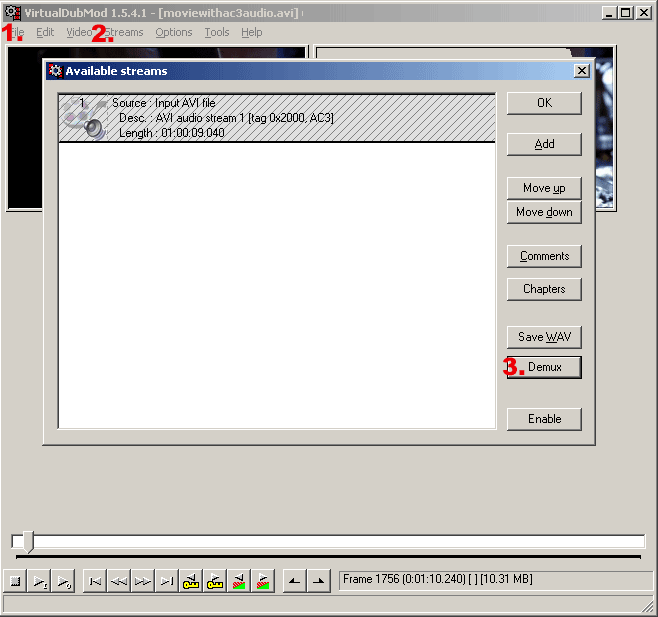Open the Chapters editor
Image resolution: width=658 pixels, height=617 pixels.
pos(544,289)
